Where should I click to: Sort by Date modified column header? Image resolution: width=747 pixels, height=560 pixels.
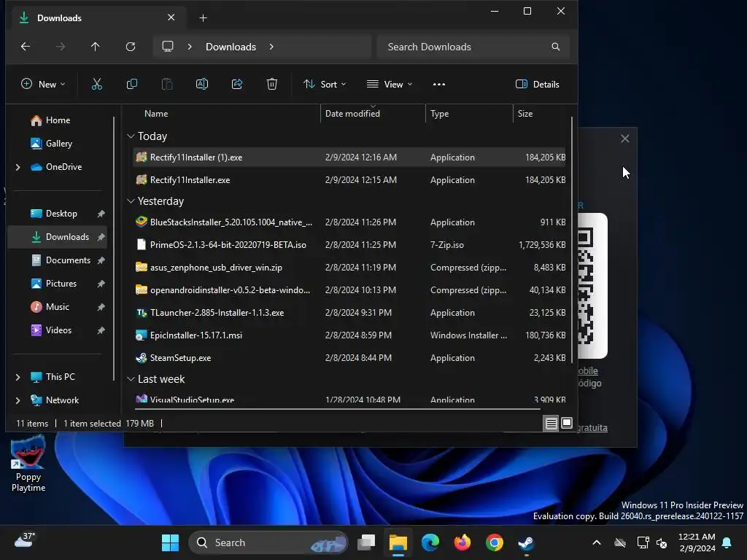(x=352, y=114)
